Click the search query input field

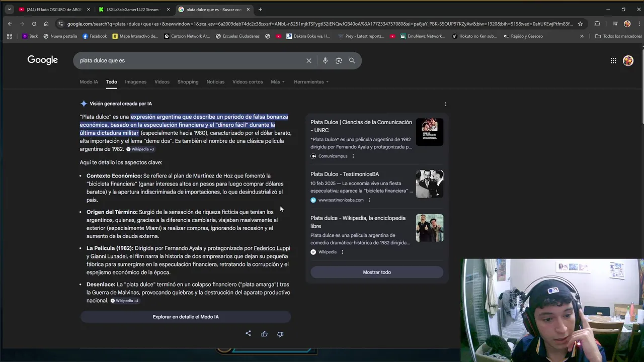pyautogui.click(x=191, y=60)
